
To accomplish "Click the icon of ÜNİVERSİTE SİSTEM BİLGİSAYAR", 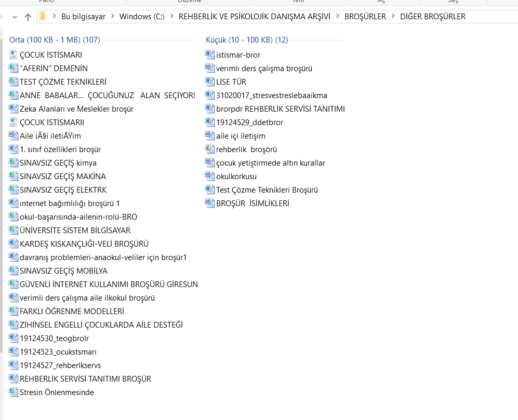I will point(13,230).
